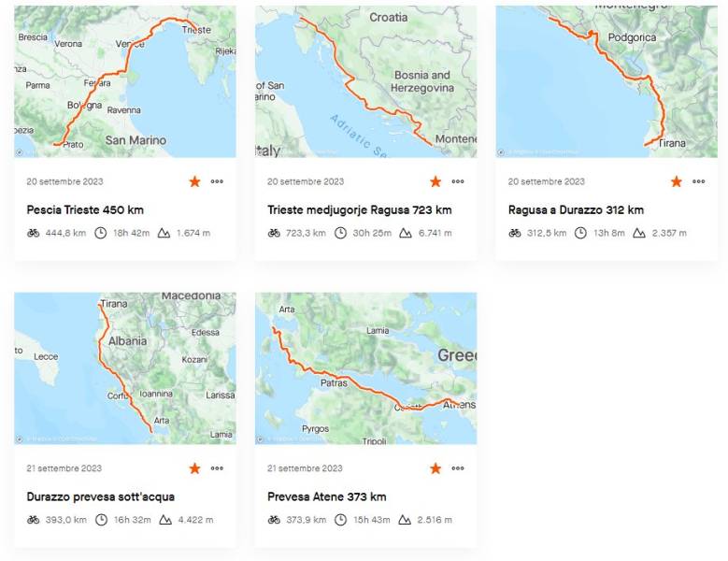Open the Pescia Trieste 450 km title
Viewport: 728px width, 561px height.
(x=85, y=210)
